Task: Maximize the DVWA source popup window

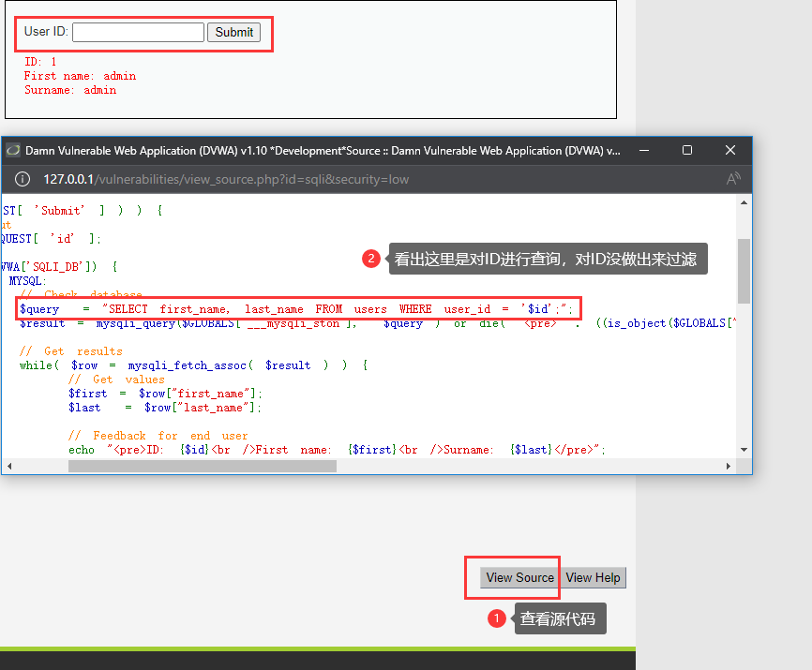Action: [x=687, y=151]
